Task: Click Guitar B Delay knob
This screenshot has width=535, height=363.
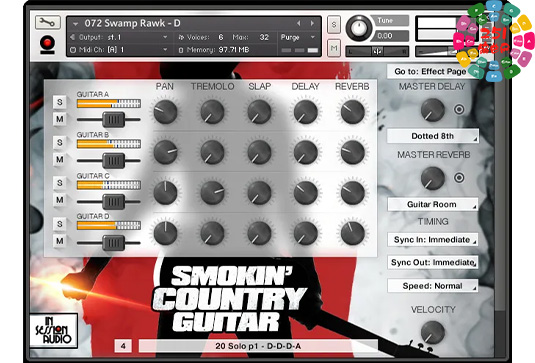Action: coord(306,152)
